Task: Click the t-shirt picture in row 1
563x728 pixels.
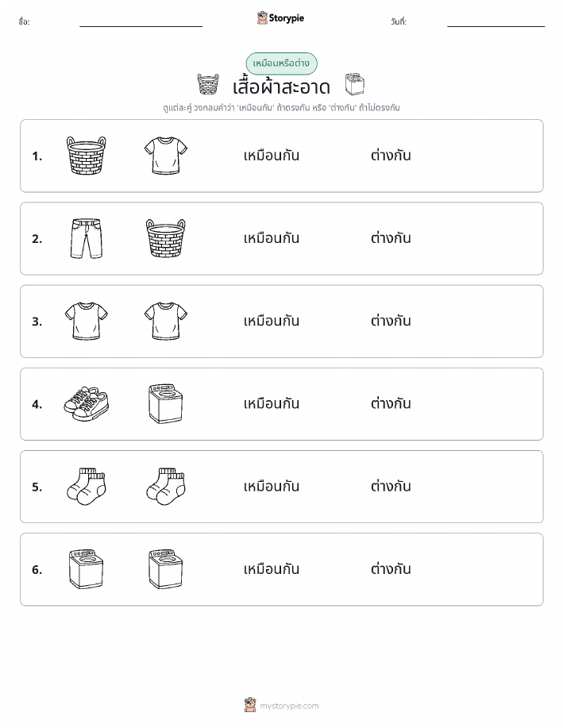Action: [166, 156]
